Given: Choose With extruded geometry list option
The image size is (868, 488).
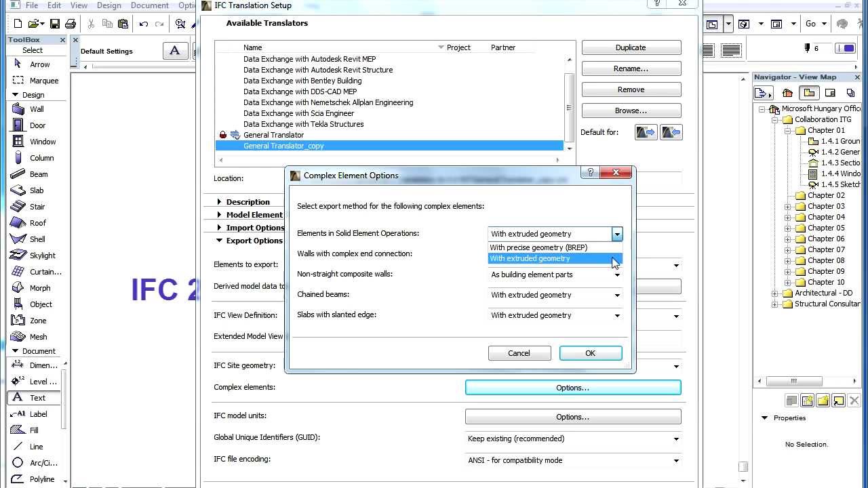Looking at the screenshot, I should (x=555, y=258).
